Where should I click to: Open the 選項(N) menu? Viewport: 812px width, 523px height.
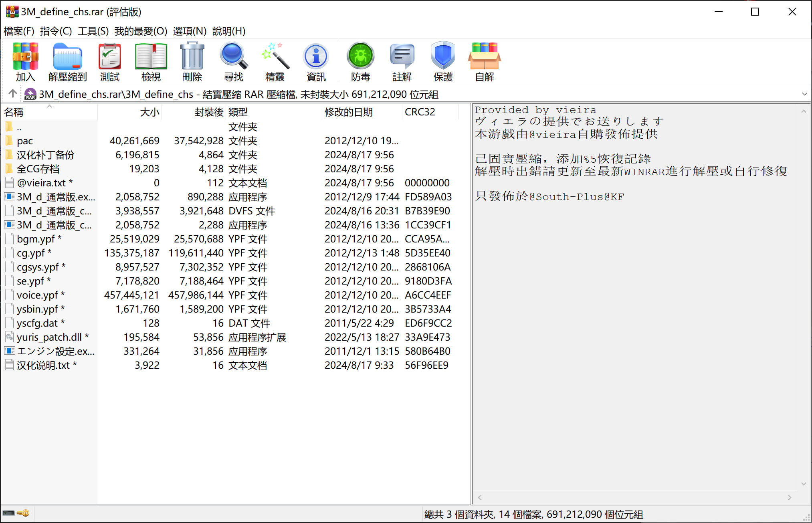click(x=189, y=31)
